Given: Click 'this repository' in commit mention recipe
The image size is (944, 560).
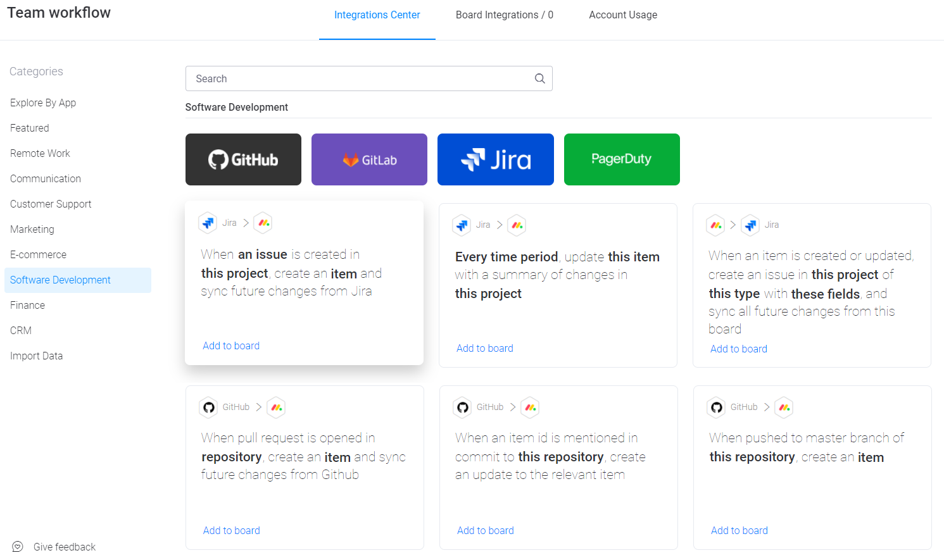Looking at the screenshot, I should point(561,457).
